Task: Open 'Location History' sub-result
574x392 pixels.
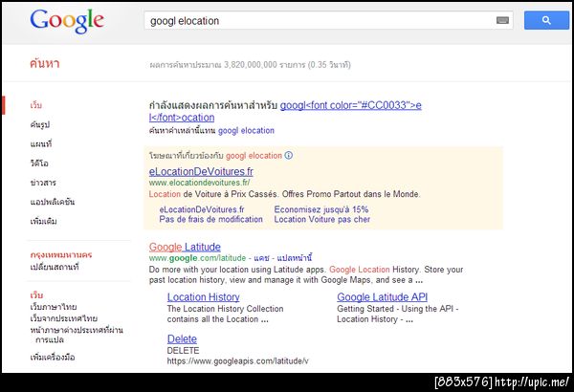Action: [x=204, y=297]
